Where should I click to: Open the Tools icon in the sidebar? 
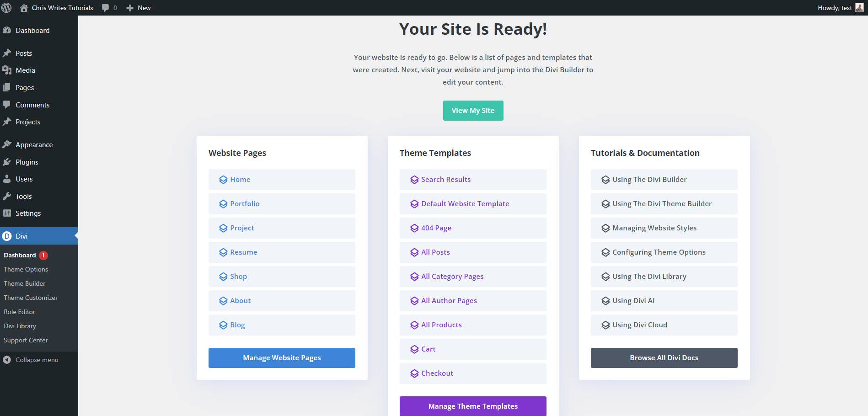click(x=7, y=196)
